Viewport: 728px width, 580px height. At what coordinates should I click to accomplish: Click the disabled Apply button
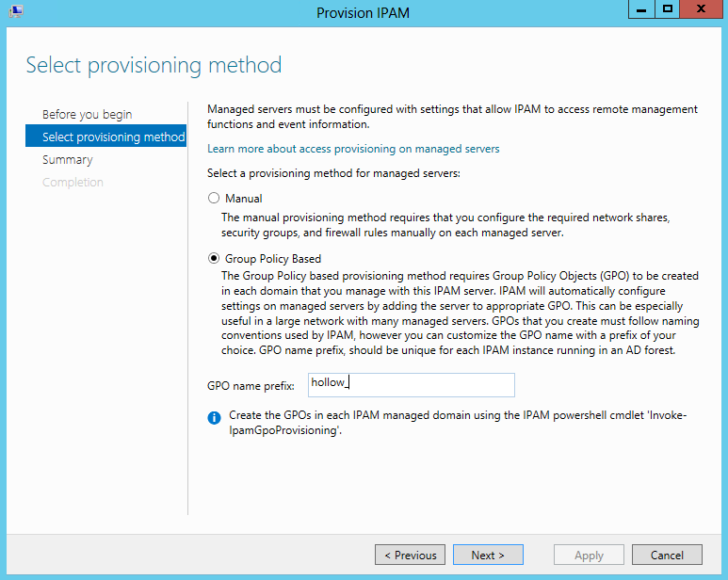pyautogui.click(x=589, y=556)
